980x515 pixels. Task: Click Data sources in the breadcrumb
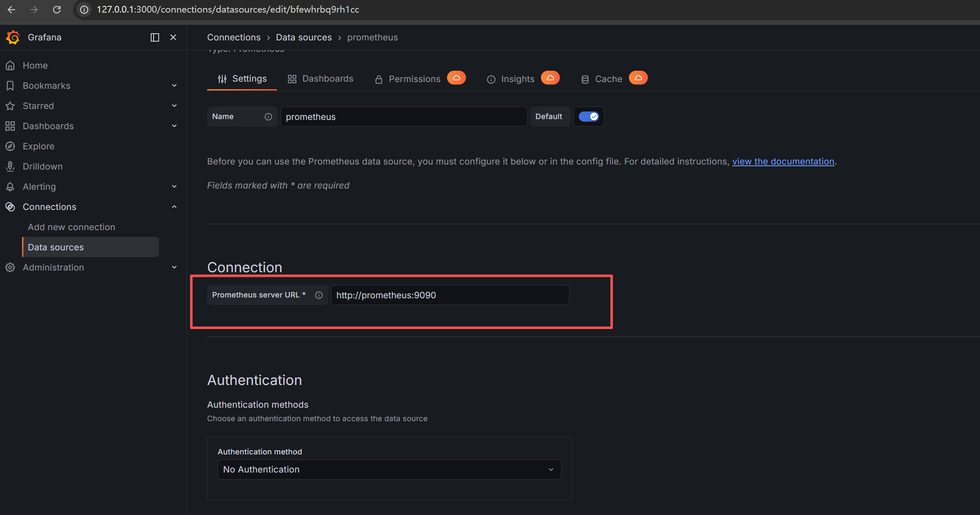point(304,37)
